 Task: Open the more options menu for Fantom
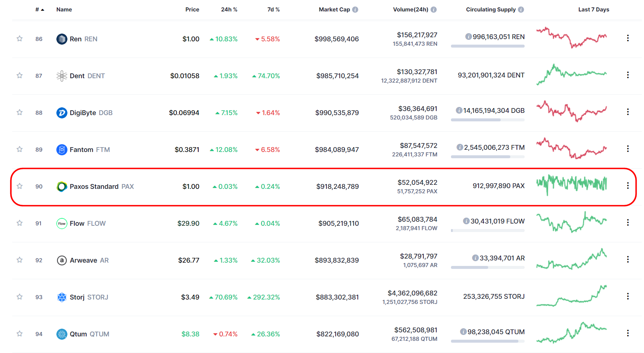628,149
